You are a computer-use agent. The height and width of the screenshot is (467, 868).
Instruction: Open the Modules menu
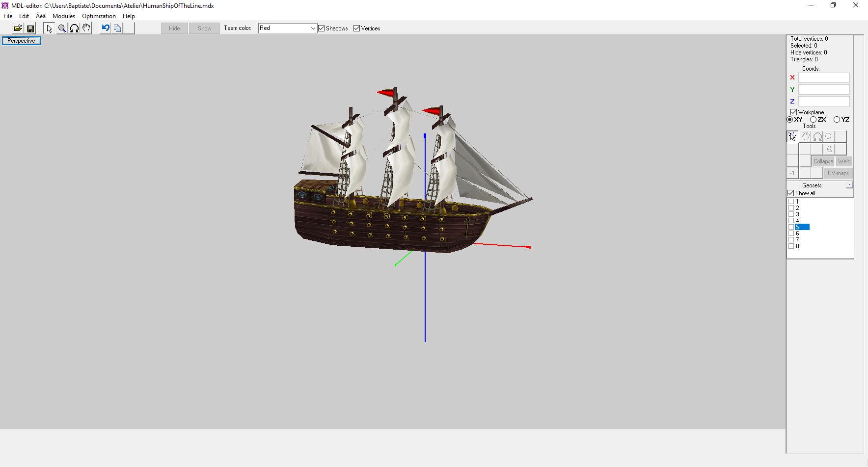[64, 16]
